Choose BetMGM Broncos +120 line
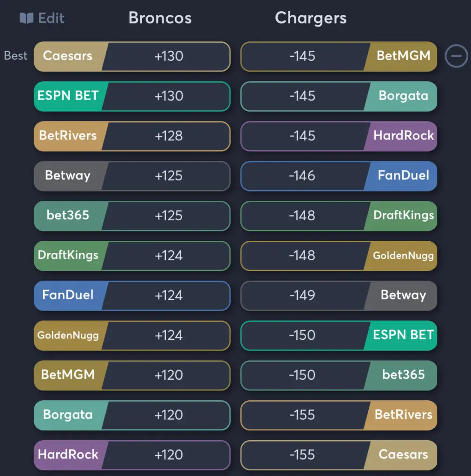Image resolution: width=471 pixels, height=476 pixels. 132,376
